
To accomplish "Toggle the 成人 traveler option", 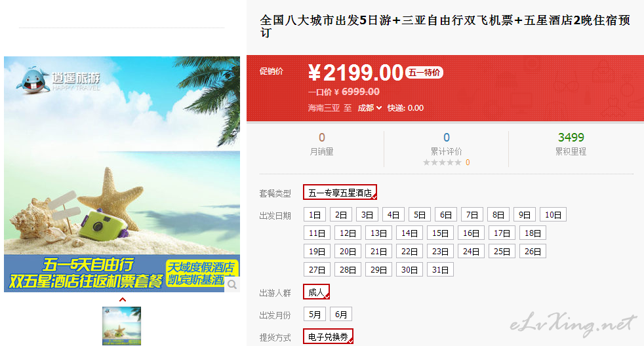I will pyautogui.click(x=316, y=292).
